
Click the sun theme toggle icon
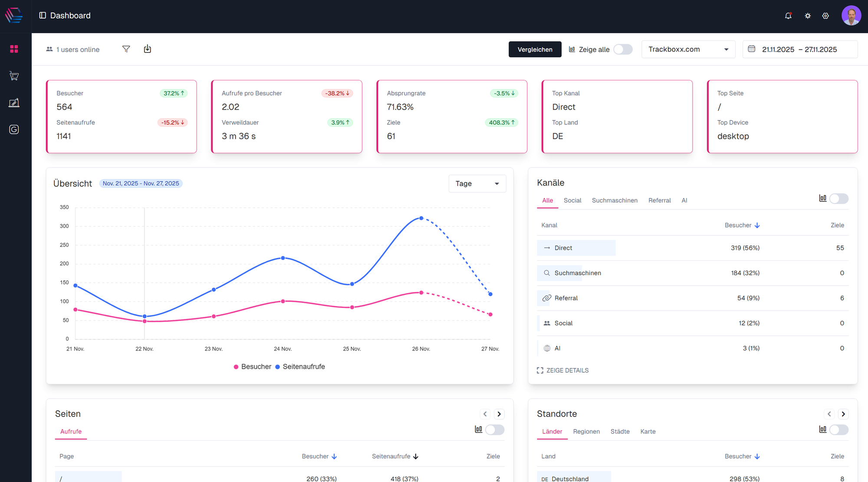coord(808,16)
